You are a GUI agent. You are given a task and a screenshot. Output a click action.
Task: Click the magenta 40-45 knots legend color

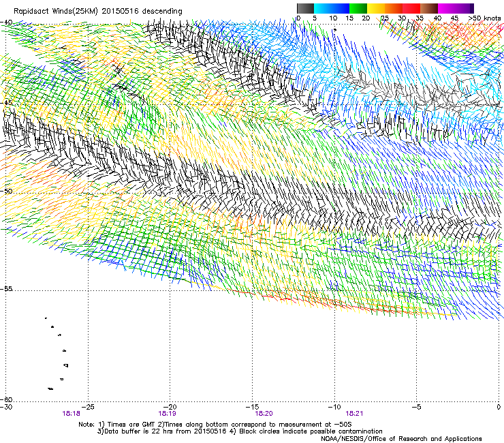447,8
